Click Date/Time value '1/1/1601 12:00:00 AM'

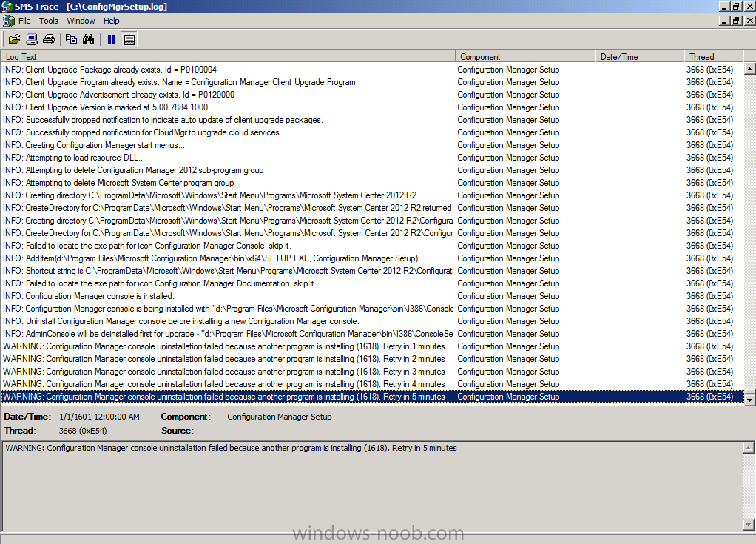coord(99,417)
